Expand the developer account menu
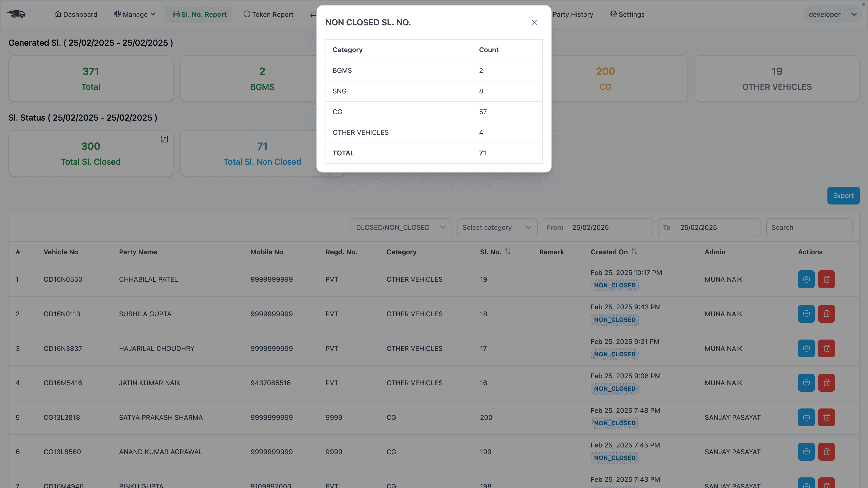Image resolution: width=868 pixels, height=488 pixels. [832, 14]
